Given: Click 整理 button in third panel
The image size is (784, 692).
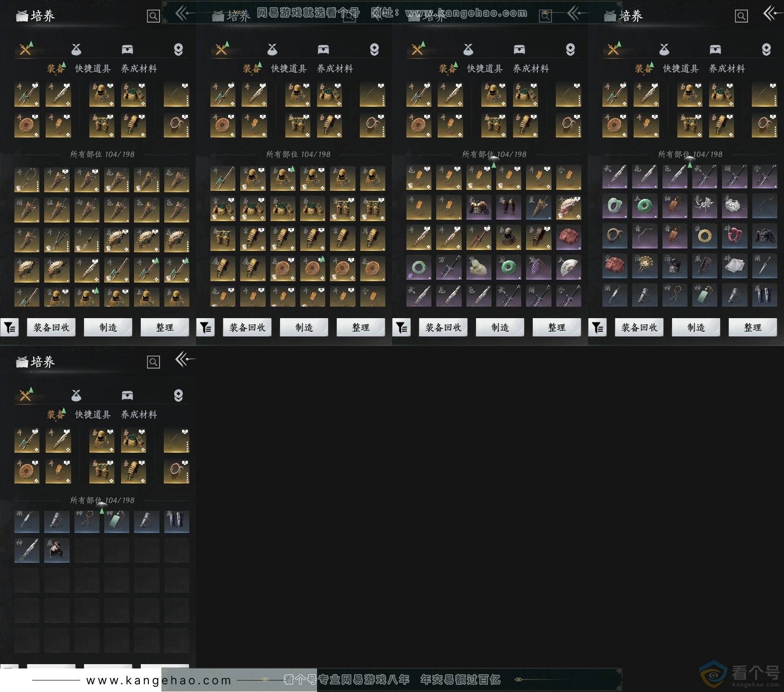Looking at the screenshot, I should pyautogui.click(x=557, y=328).
